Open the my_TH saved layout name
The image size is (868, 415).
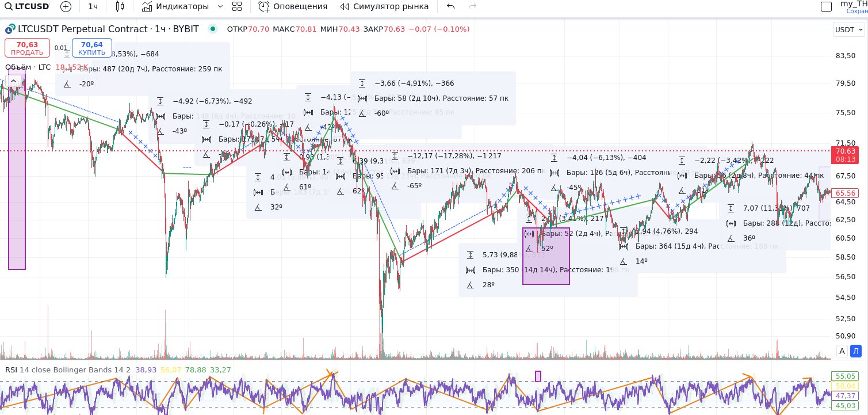coord(854,5)
